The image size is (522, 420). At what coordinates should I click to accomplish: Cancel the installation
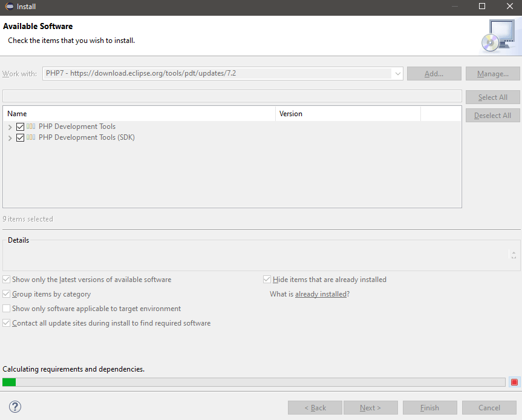[x=489, y=407]
